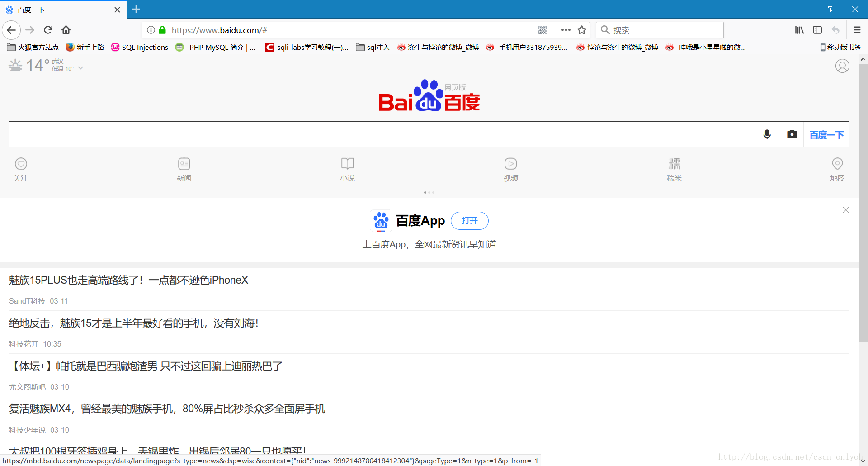Click the forward navigation arrow
The image size is (868, 466).
tap(30, 30)
